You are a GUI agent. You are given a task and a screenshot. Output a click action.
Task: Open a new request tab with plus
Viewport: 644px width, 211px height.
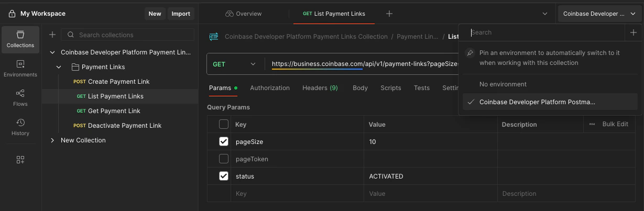pos(389,14)
